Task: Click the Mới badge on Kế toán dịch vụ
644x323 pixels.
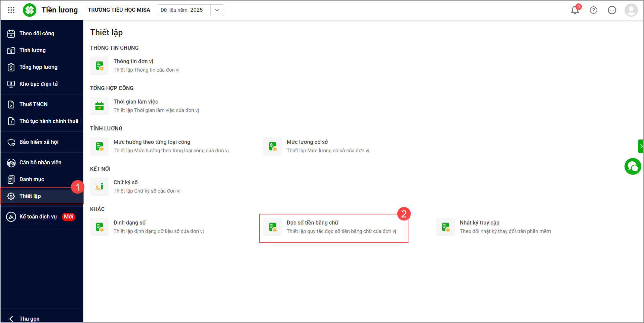Action: click(69, 217)
